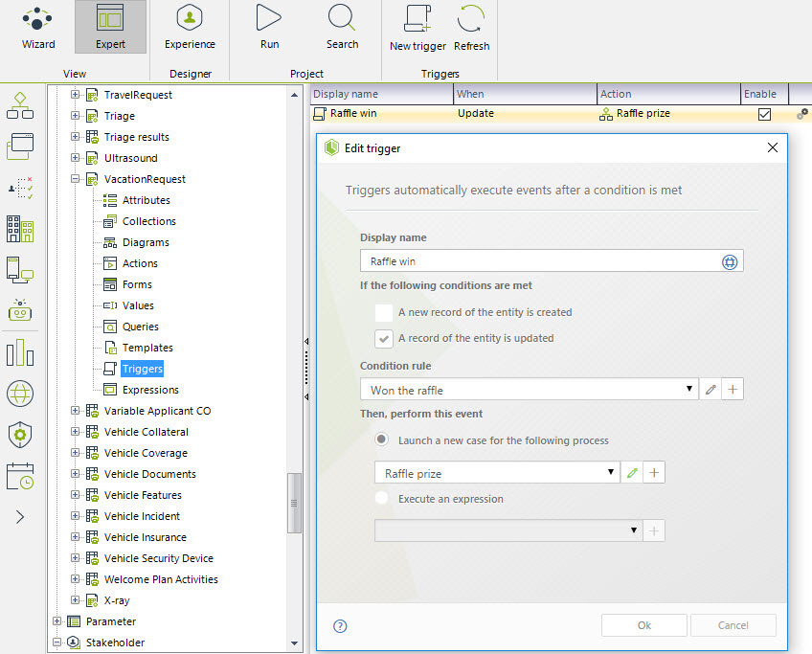Select 'Launch a new case' radio option

(x=382, y=440)
